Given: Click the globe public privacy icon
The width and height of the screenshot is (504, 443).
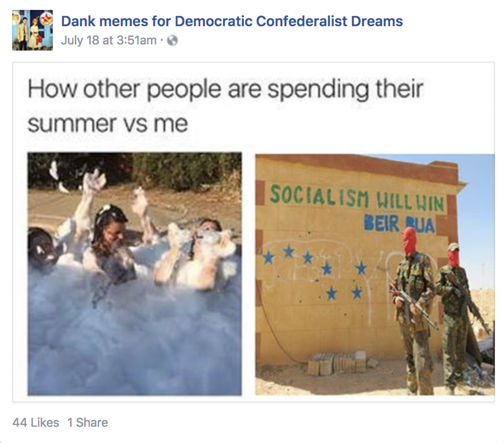Looking at the screenshot, I should click(x=172, y=41).
